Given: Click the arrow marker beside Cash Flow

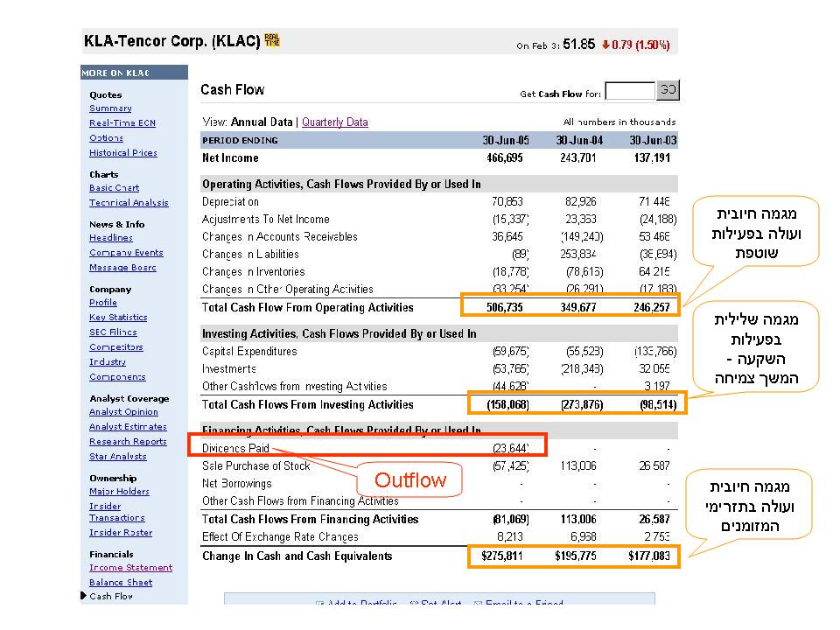Looking at the screenshot, I should point(84,596).
